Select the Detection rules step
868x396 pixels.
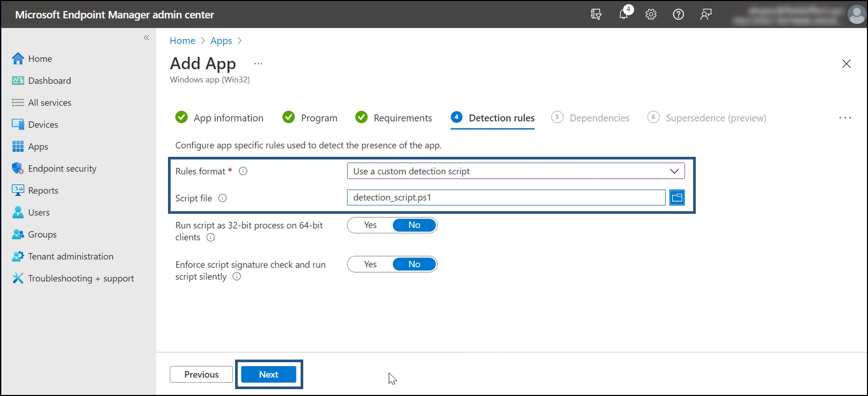493,118
